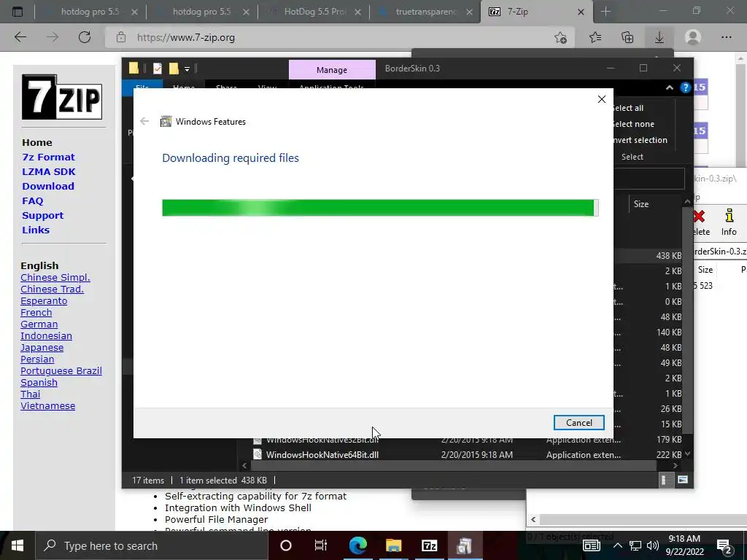Screen dimensions: 747x560
Task: Add this page to favorites star icon
Action: pos(561,38)
